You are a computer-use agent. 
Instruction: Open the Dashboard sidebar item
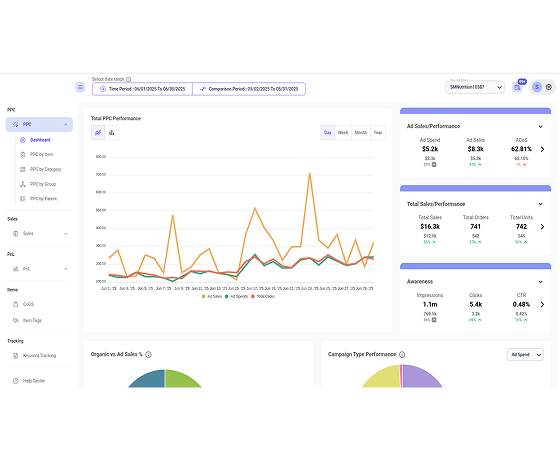click(40, 140)
